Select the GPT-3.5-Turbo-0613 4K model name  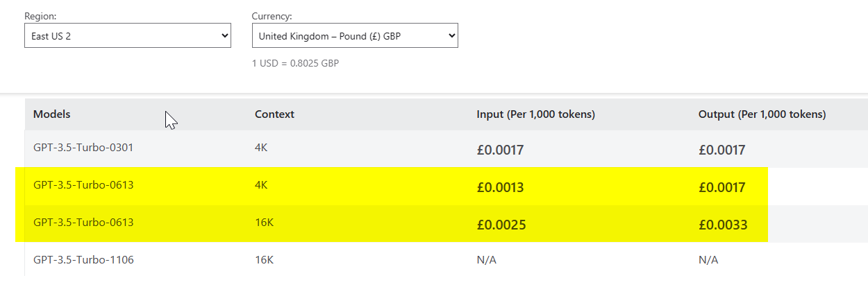click(83, 185)
